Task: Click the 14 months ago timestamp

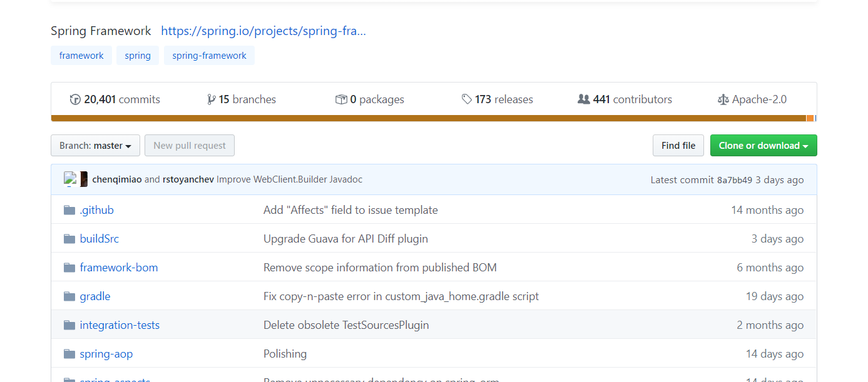Action: tap(767, 210)
